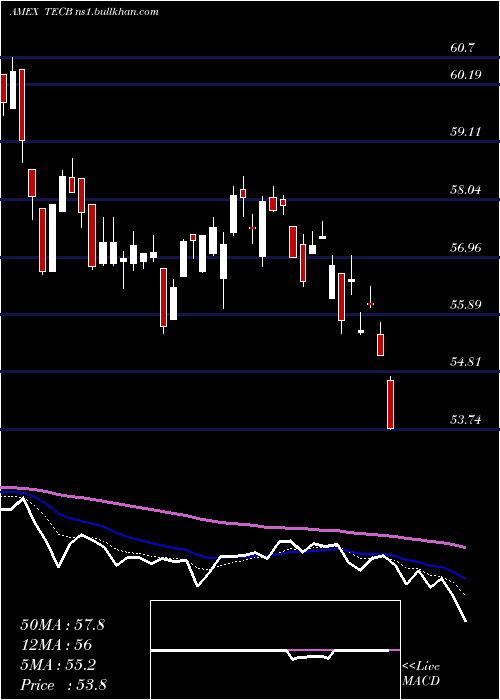Click the 58.04 price level label

point(466,190)
